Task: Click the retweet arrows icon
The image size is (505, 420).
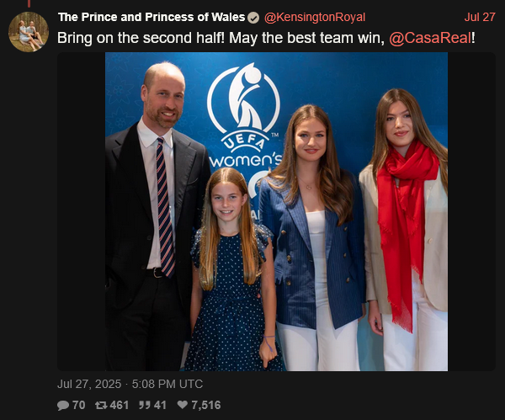Action: 101,405
